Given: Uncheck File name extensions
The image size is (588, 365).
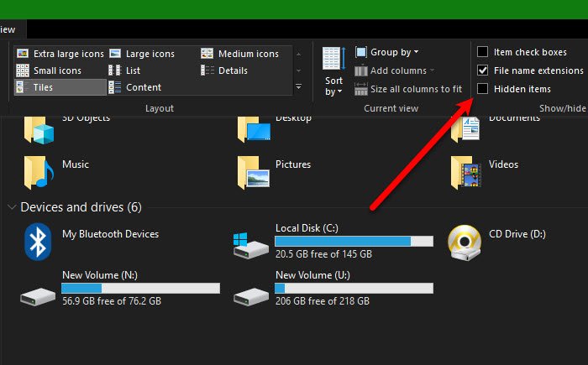Looking at the screenshot, I should [483, 70].
